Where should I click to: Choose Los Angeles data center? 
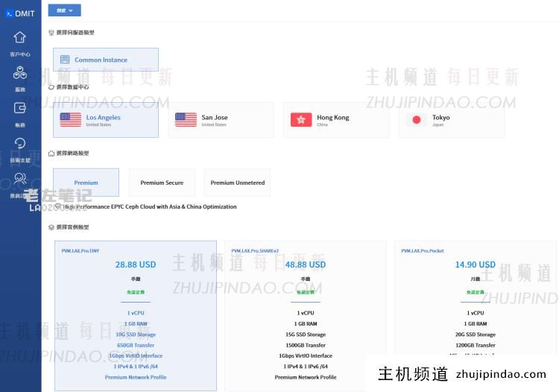(x=106, y=120)
